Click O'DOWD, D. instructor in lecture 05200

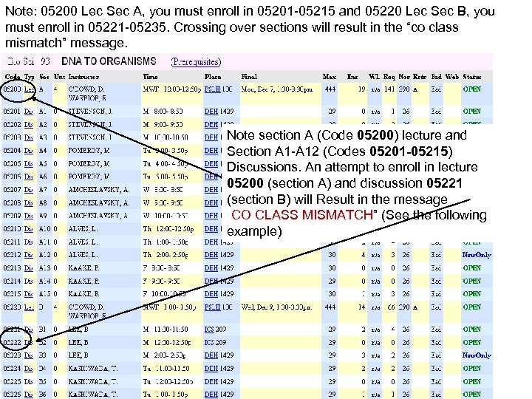(86, 89)
